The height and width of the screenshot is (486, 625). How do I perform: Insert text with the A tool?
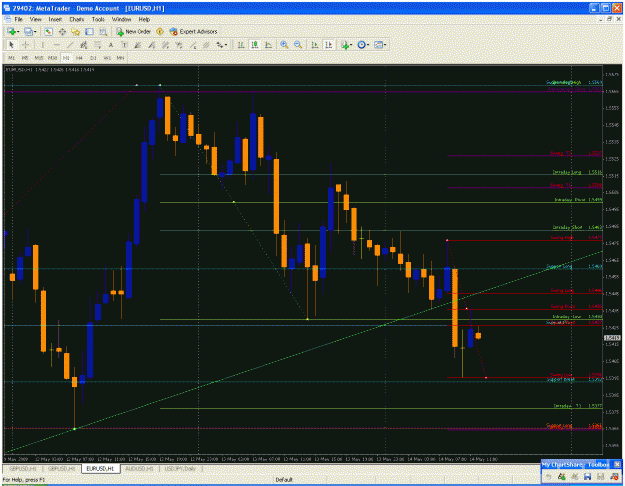click(x=111, y=45)
